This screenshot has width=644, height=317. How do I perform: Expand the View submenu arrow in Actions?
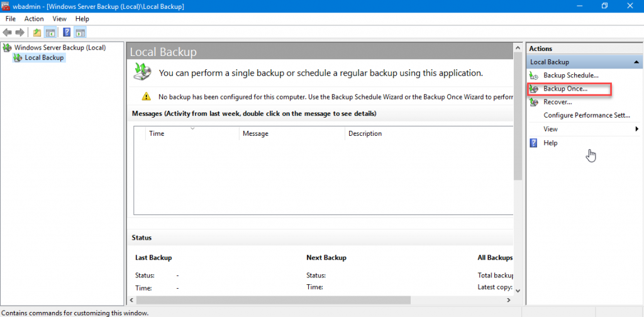point(637,129)
